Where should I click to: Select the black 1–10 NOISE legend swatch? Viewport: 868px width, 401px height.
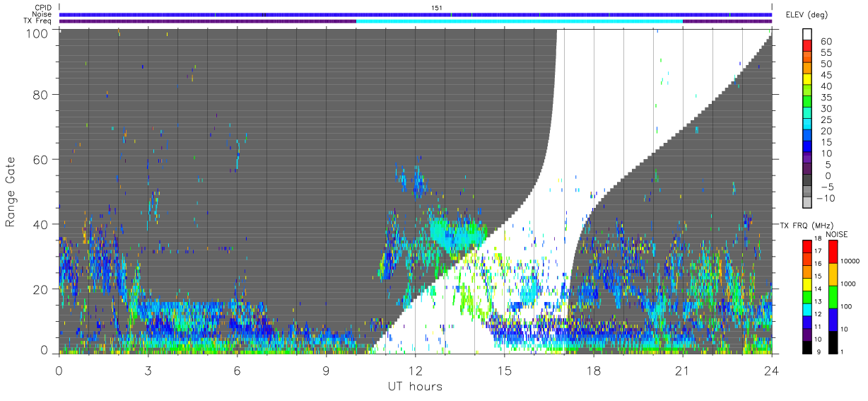832,342
